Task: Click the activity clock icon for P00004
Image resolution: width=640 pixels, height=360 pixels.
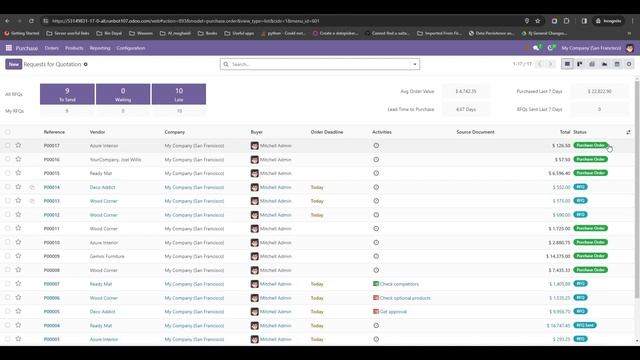Action: click(x=376, y=325)
